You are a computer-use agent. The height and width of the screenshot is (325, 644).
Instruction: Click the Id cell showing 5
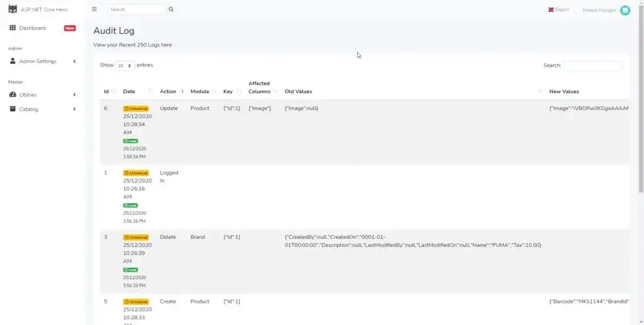(106, 302)
